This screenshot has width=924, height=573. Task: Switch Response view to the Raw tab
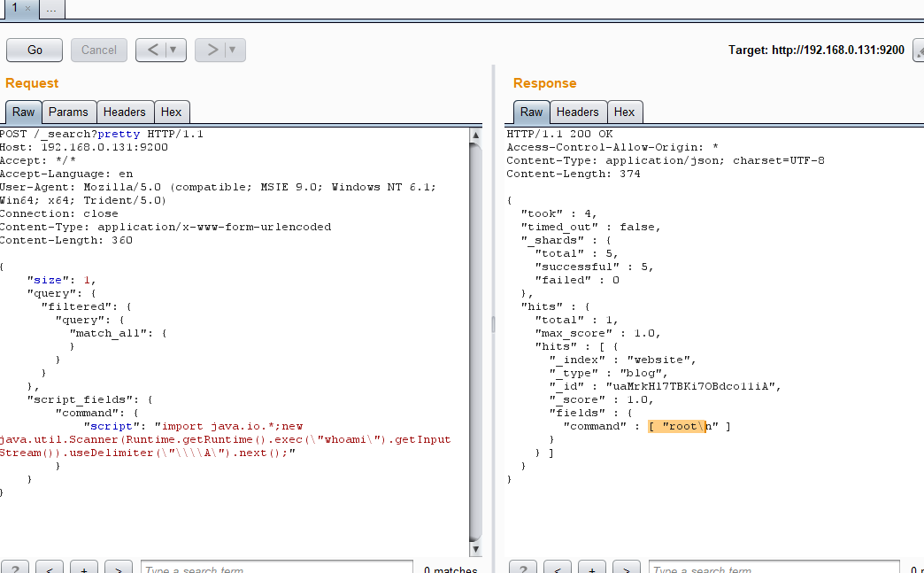point(532,112)
